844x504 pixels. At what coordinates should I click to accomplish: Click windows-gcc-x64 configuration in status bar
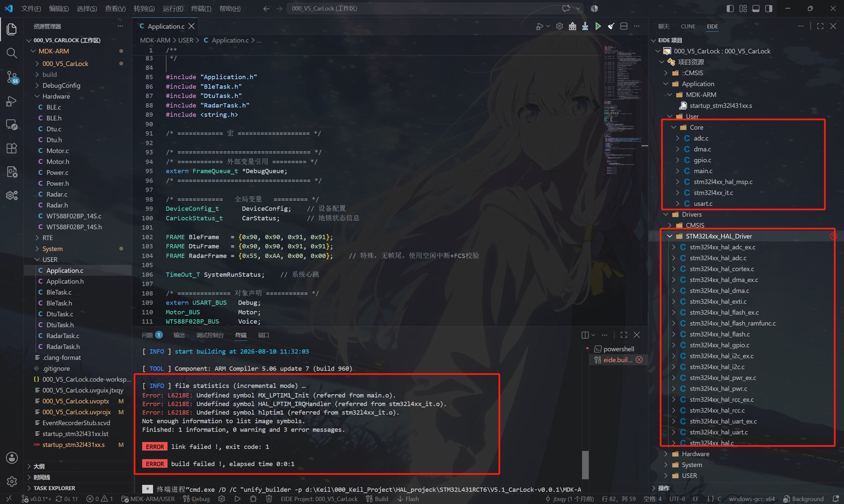tap(752, 499)
